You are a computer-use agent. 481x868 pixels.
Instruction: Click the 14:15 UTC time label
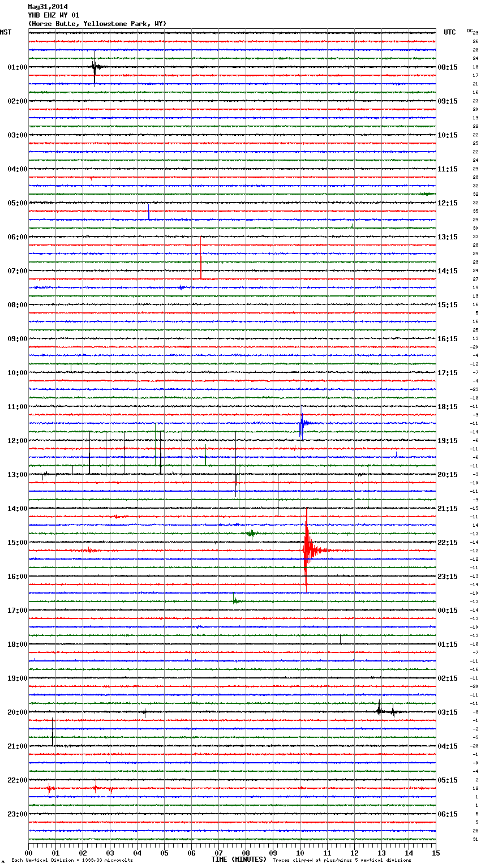448,271
